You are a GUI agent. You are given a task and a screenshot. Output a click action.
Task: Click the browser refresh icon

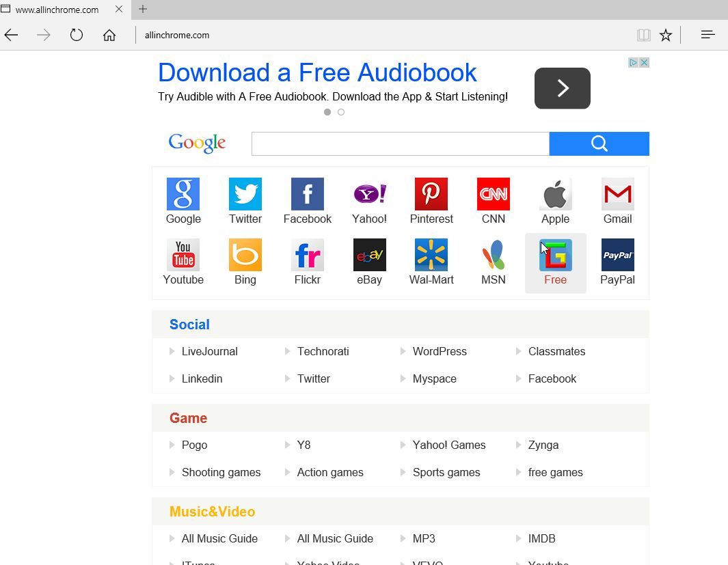coord(76,35)
